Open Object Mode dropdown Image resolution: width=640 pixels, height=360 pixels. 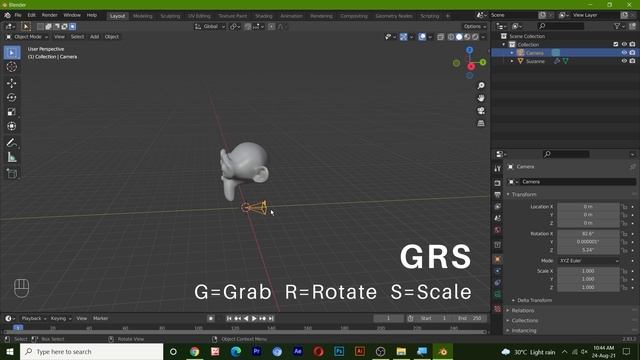pos(27,37)
